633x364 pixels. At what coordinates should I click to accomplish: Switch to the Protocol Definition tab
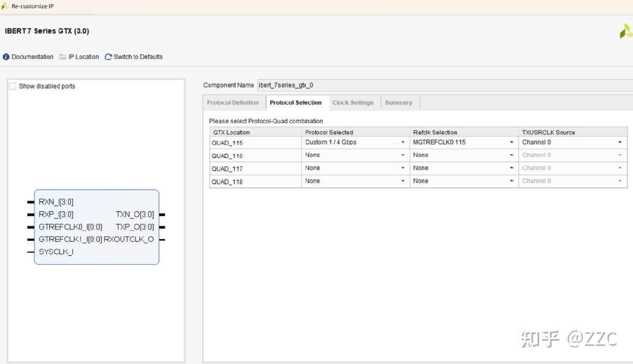point(233,103)
